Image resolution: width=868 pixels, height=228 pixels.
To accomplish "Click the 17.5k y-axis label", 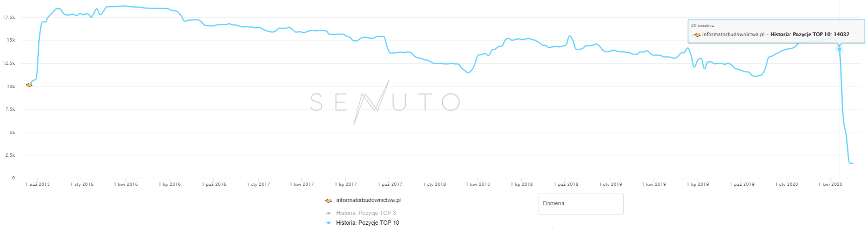I will click(x=9, y=18).
